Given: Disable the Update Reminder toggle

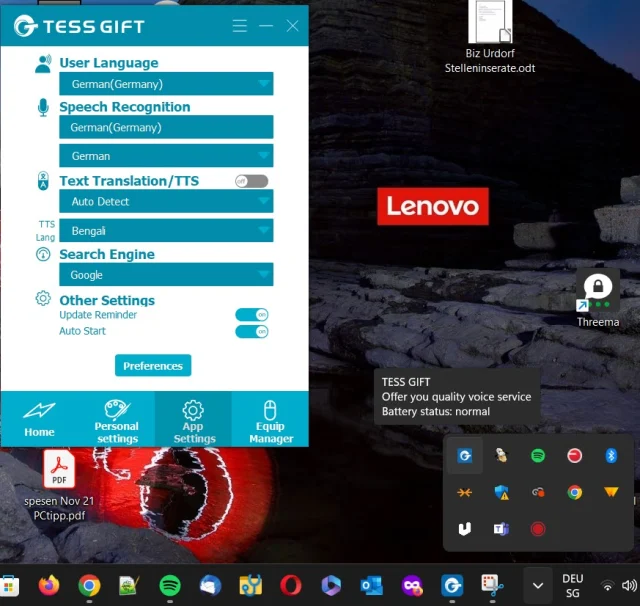Looking at the screenshot, I should click(252, 315).
